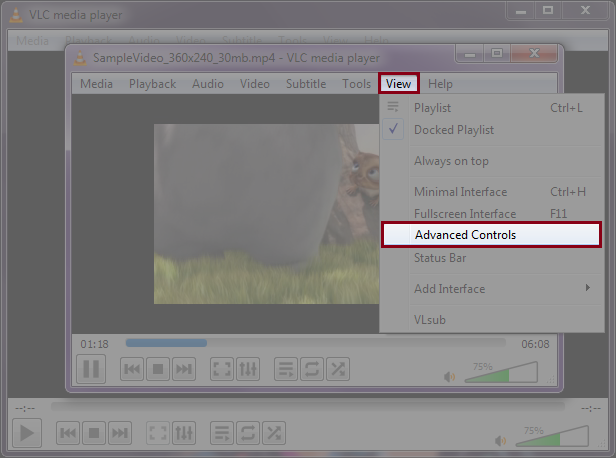Switch to Minimal Interface
Screen dimensions: 616x458
pyautogui.click(x=491, y=192)
